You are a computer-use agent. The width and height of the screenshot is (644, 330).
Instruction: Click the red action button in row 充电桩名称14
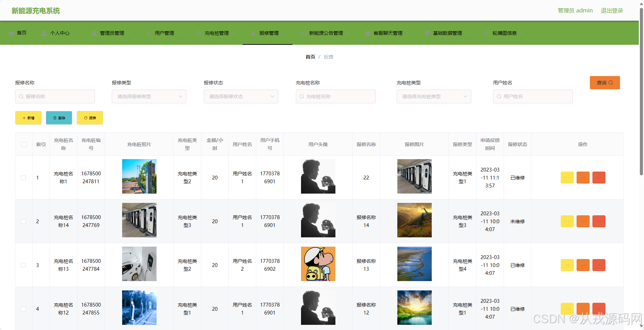(599, 221)
